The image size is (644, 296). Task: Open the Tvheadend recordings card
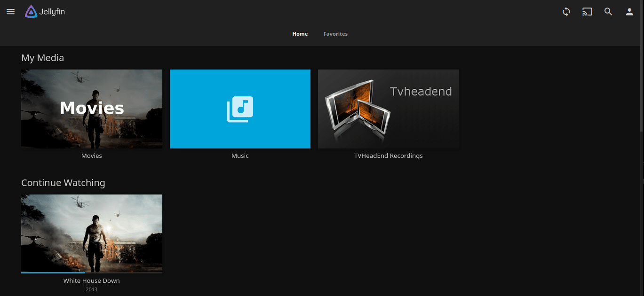[x=389, y=109]
